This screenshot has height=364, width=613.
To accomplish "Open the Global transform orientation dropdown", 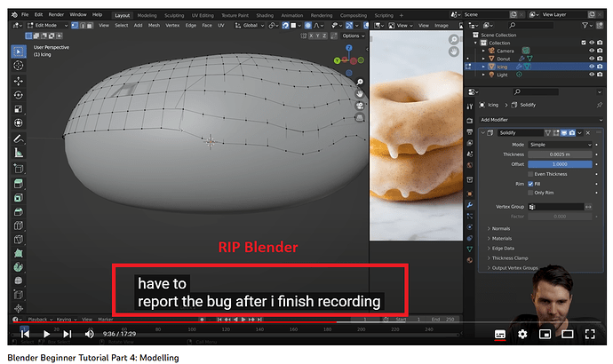I will tap(250, 26).
